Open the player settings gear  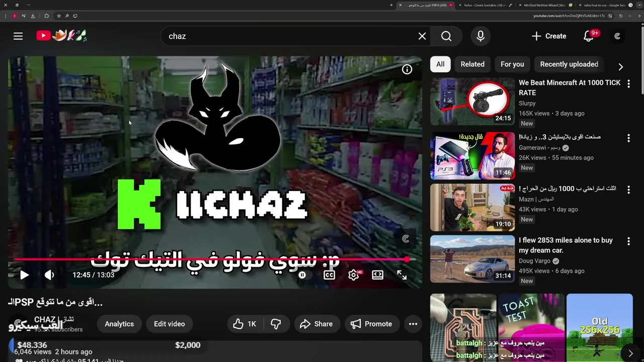354,275
